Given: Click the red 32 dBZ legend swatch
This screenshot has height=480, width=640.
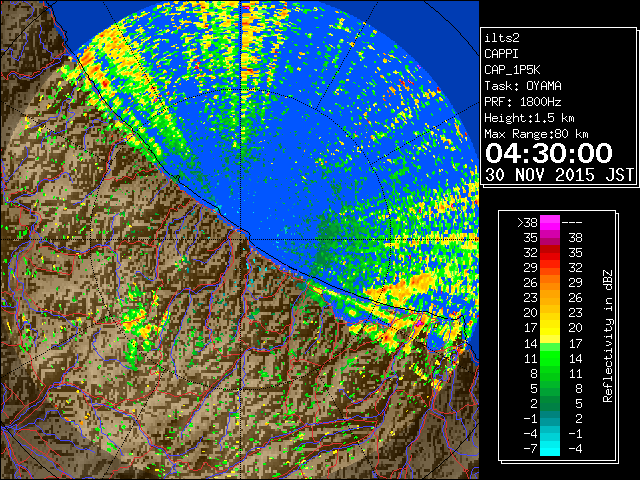Looking at the screenshot, I should coord(550,253).
